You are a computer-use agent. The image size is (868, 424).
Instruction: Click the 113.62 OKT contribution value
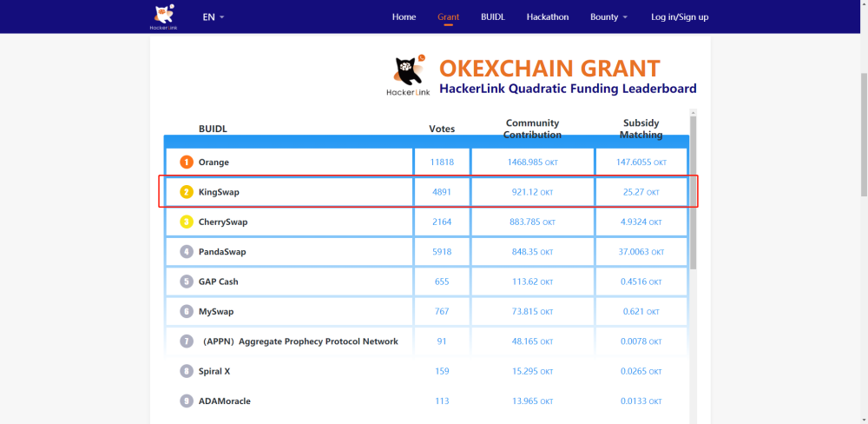pos(533,282)
